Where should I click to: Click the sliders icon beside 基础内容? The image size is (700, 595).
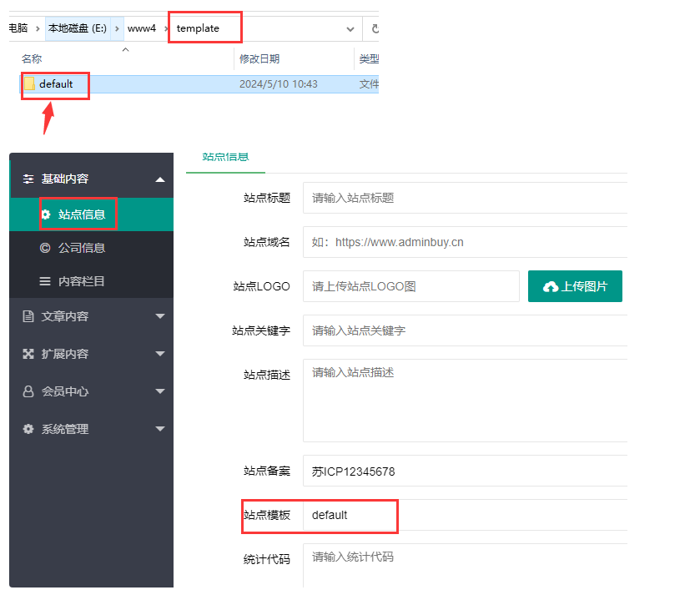pyautogui.click(x=28, y=179)
